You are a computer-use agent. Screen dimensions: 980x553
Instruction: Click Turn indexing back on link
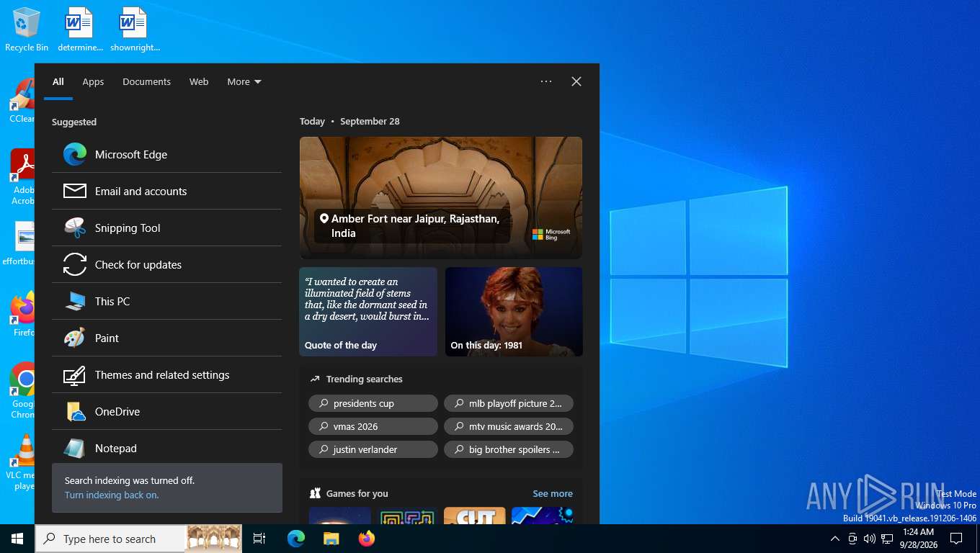point(112,495)
